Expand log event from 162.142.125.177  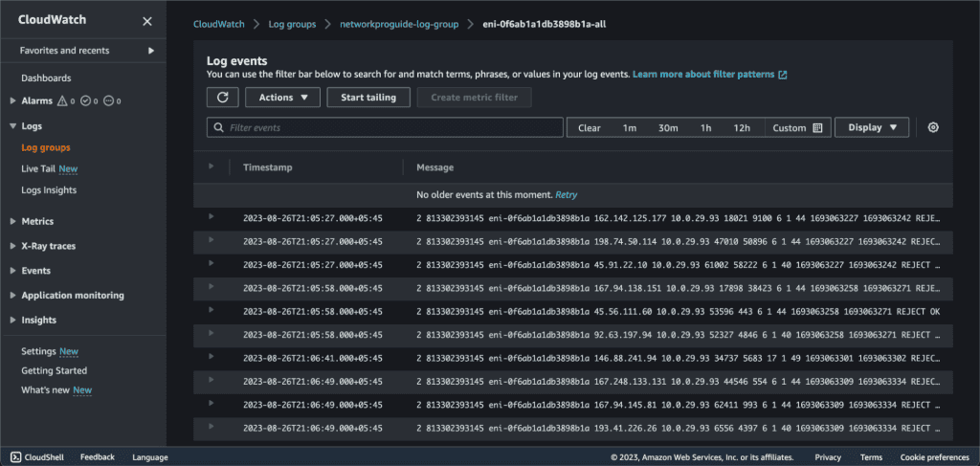tap(212, 216)
